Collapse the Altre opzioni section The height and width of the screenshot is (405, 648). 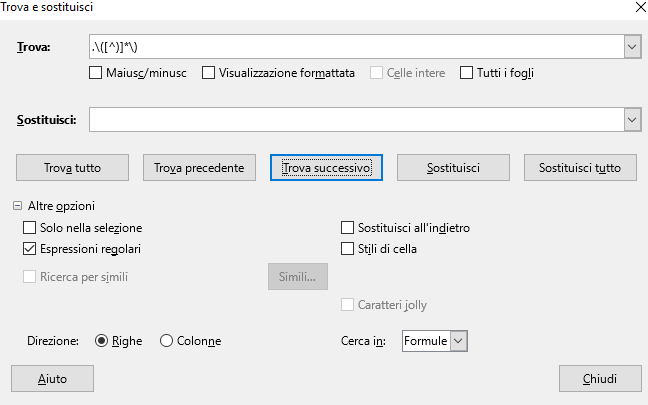[x=17, y=206]
